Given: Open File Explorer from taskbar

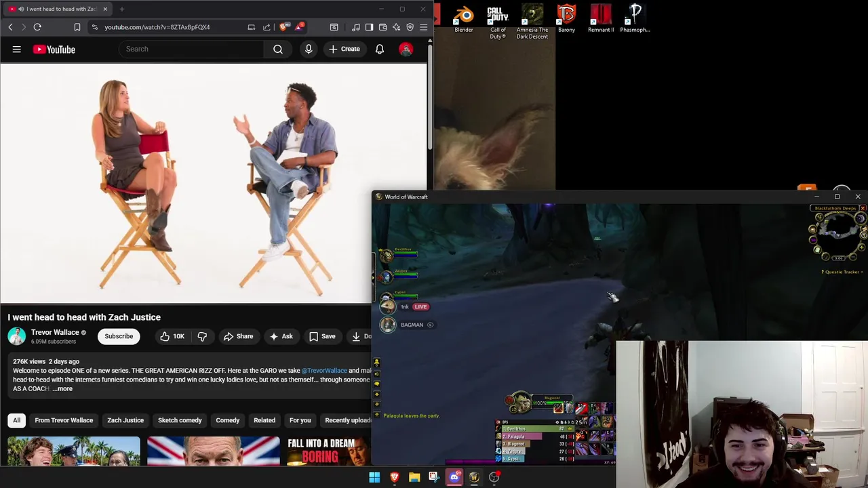Looking at the screenshot, I should pos(414,477).
